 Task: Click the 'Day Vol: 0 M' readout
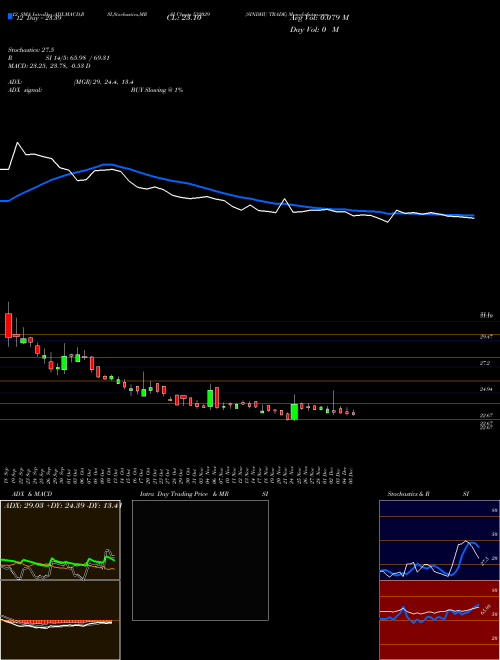(x=314, y=30)
